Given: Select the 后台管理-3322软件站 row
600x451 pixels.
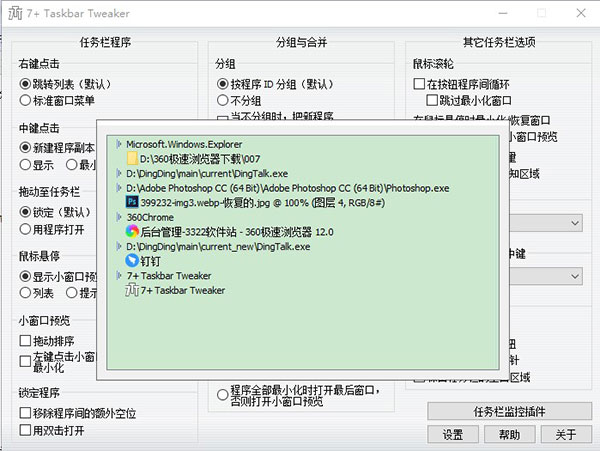Looking at the screenshot, I should click(230, 231).
